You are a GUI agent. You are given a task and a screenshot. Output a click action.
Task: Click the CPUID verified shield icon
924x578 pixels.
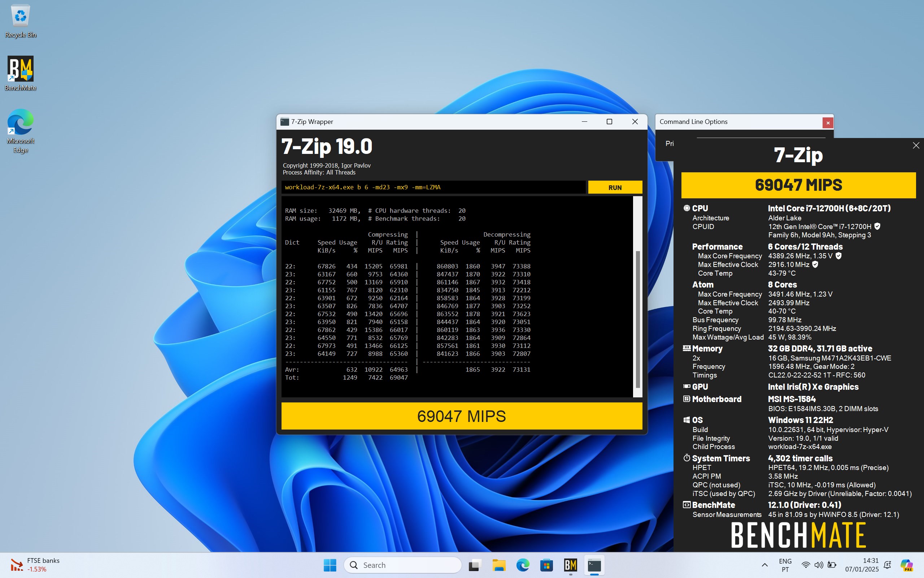click(877, 226)
